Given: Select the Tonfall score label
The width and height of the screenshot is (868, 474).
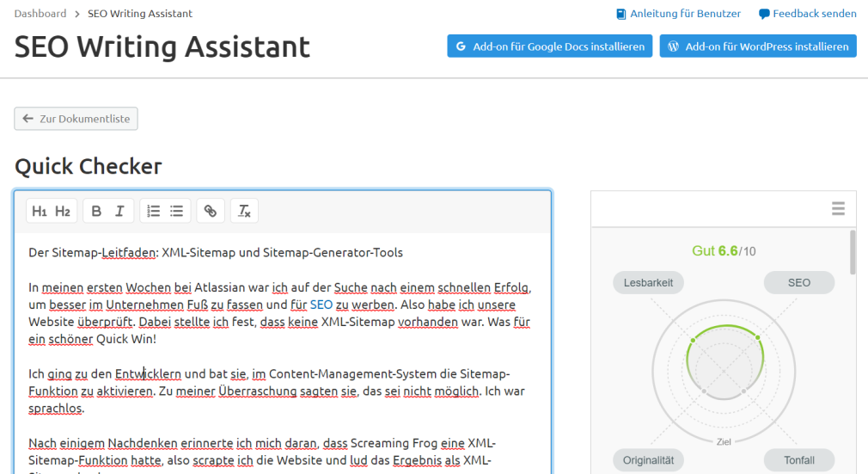Looking at the screenshot, I should (798, 460).
